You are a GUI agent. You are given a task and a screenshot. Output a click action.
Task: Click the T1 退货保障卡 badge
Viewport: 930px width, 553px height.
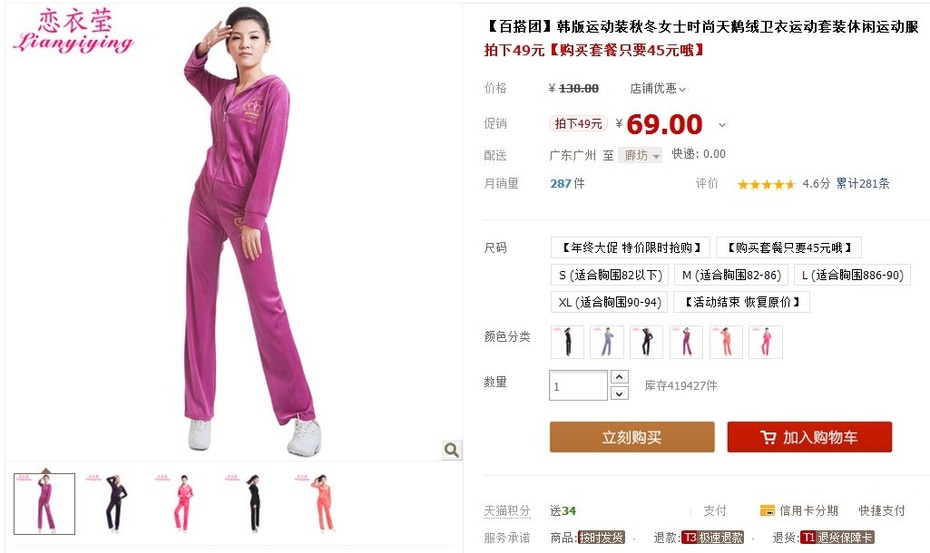tap(837, 538)
